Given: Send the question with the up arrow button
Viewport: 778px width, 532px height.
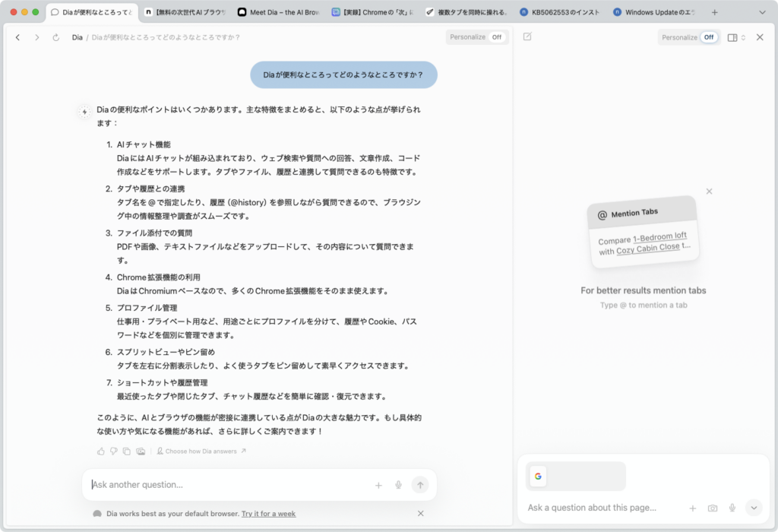Looking at the screenshot, I should pos(420,485).
